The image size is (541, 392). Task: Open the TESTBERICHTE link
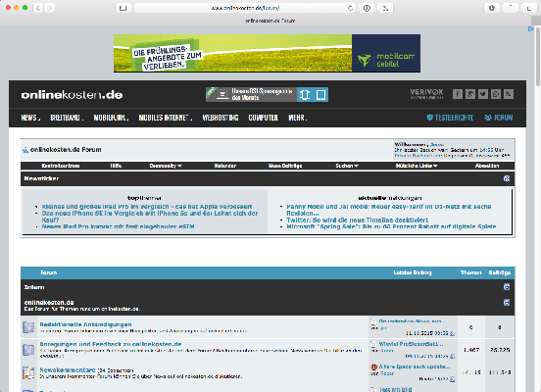(x=450, y=118)
